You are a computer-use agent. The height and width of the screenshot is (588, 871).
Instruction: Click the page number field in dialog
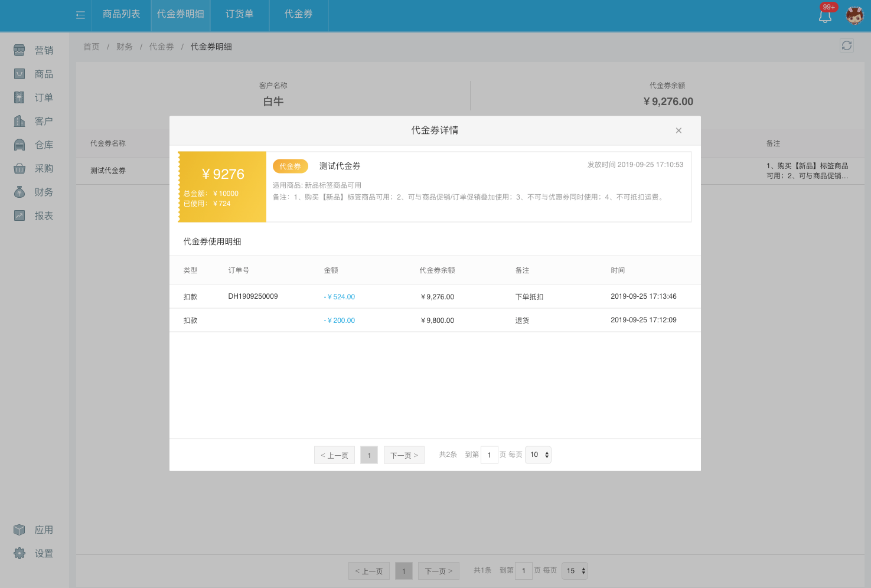489,455
